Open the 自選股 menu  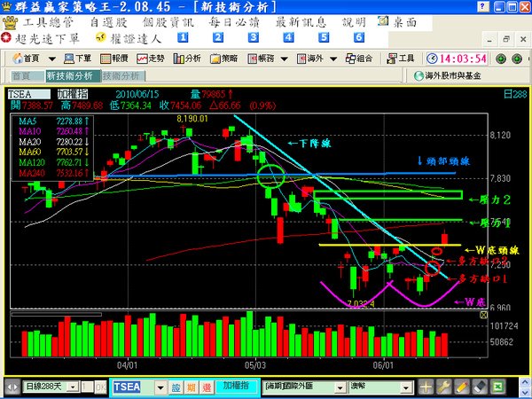(x=108, y=23)
